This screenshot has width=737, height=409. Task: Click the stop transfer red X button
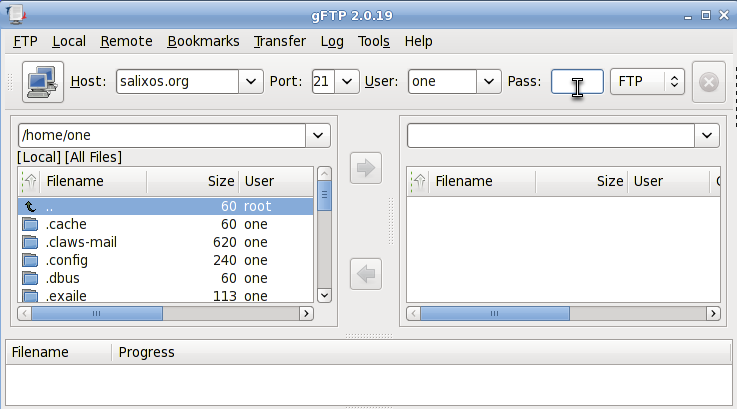708,82
